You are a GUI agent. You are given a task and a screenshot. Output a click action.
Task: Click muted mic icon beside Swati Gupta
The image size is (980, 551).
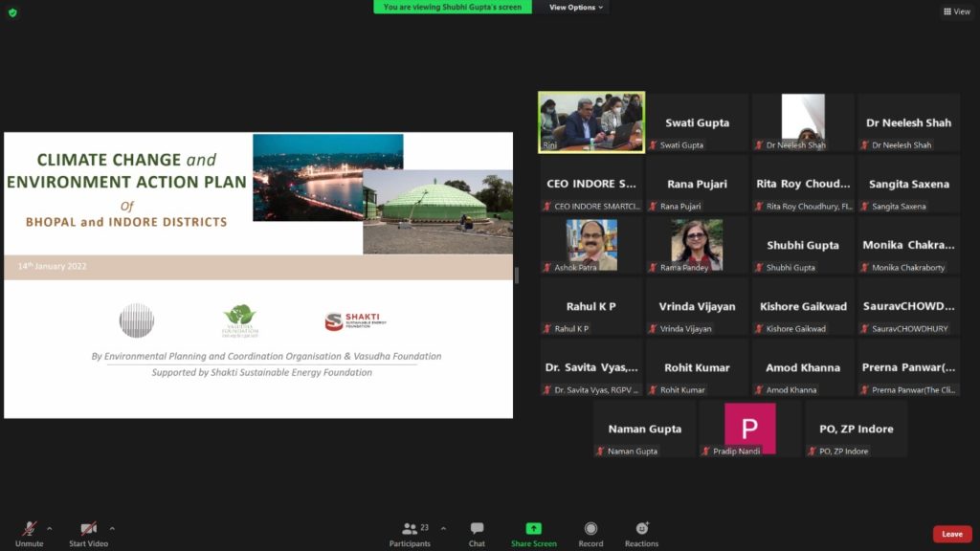pos(653,145)
